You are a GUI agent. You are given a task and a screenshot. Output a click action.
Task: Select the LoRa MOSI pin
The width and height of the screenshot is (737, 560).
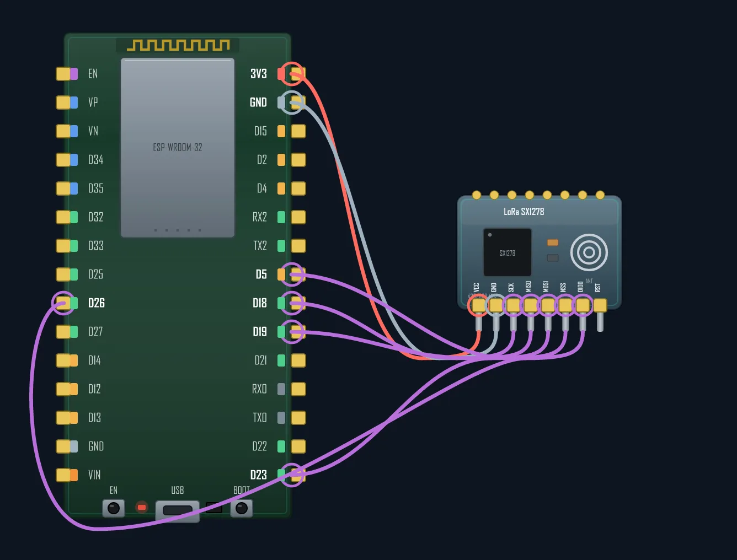(x=548, y=305)
